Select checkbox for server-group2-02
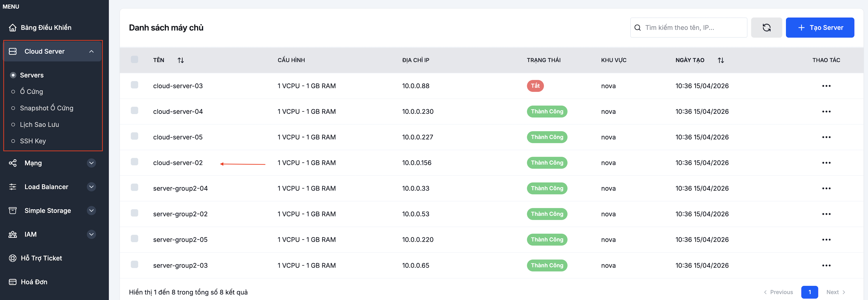This screenshot has height=300, width=868. pos(134,213)
